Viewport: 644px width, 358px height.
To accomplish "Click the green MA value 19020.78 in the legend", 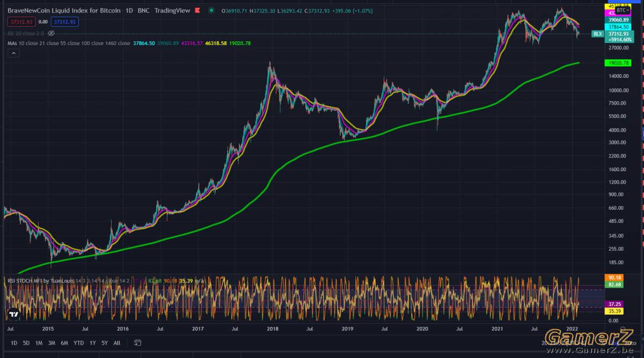I will [x=240, y=43].
